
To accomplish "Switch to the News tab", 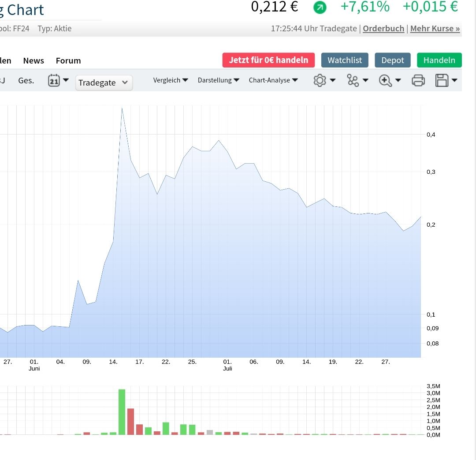I will coord(33,60).
